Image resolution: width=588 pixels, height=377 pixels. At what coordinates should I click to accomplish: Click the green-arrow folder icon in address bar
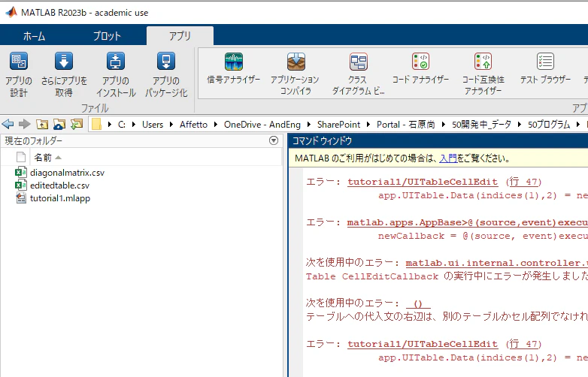pyautogui.click(x=77, y=124)
